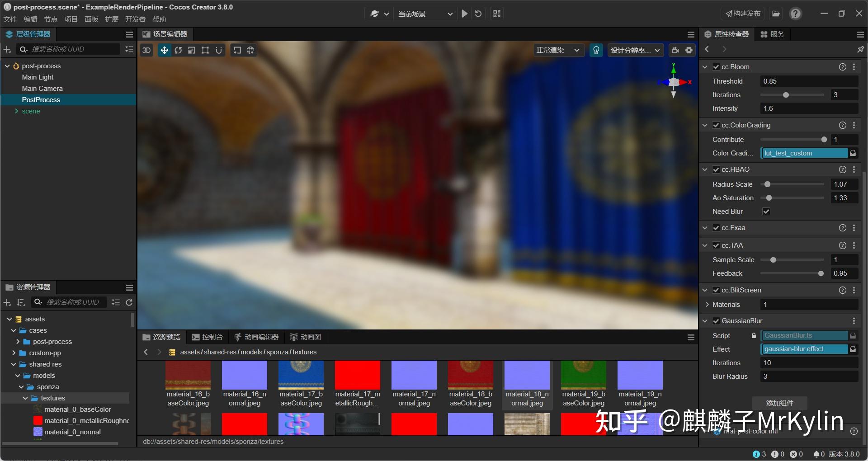Select the Move transform tool

tap(165, 50)
